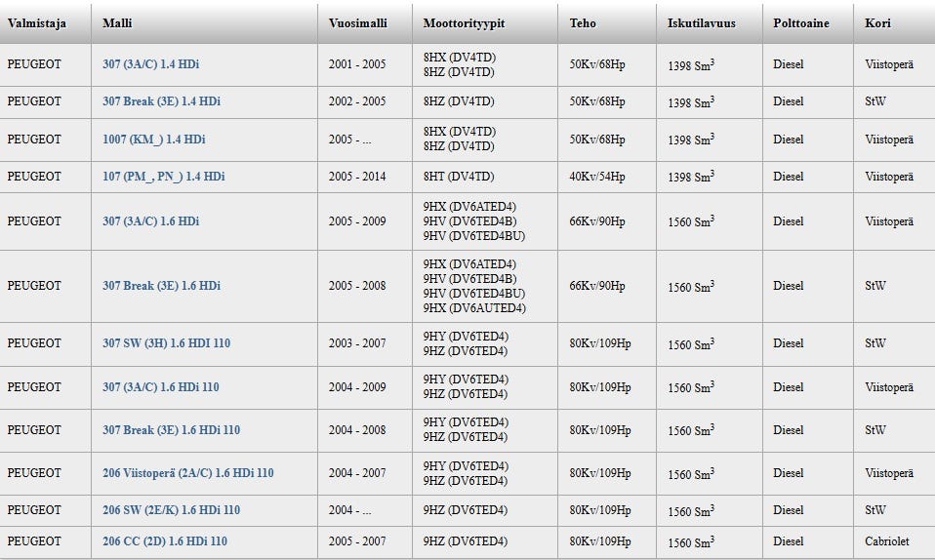Click the Moottorityypit column header

click(464, 23)
